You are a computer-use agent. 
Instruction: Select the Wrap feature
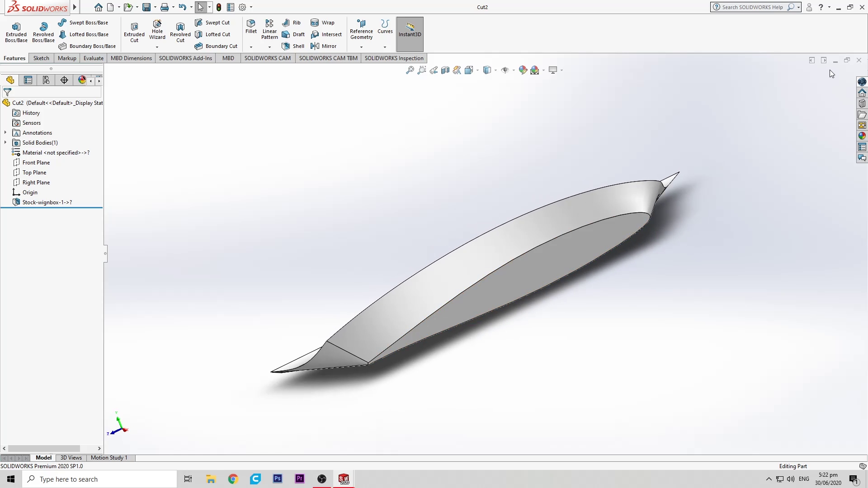point(323,23)
